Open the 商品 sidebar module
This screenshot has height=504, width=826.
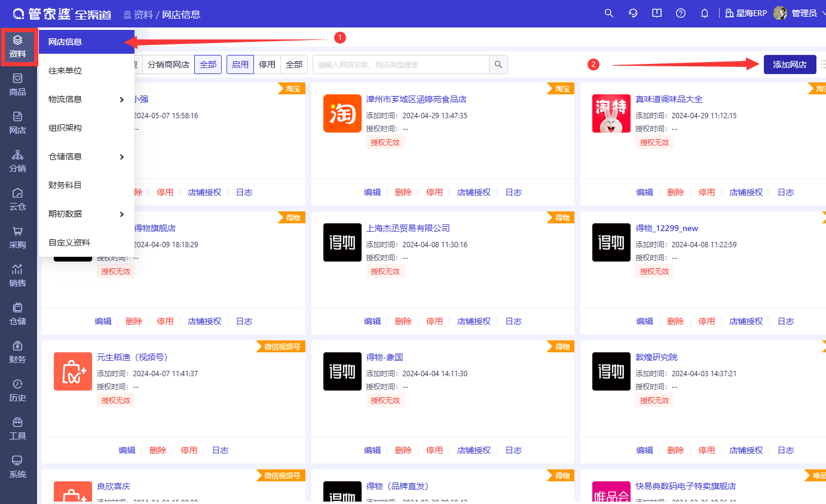click(x=18, y=85)
